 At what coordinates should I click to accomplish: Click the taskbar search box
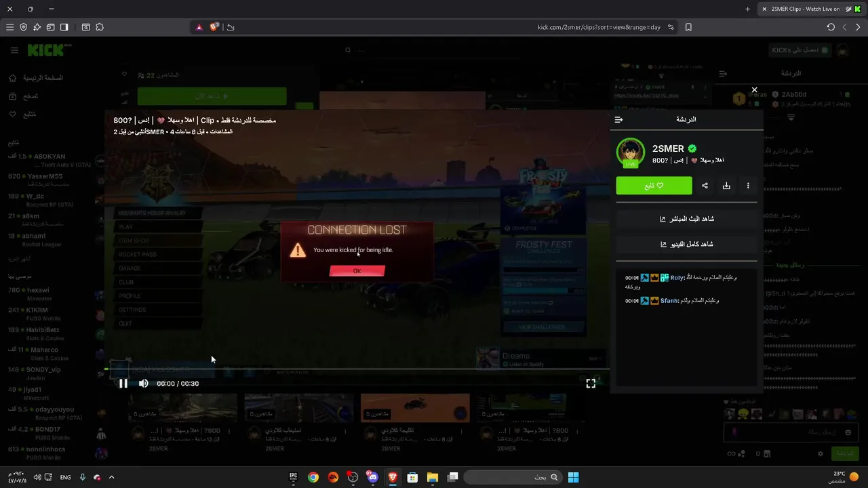point(513,477)
